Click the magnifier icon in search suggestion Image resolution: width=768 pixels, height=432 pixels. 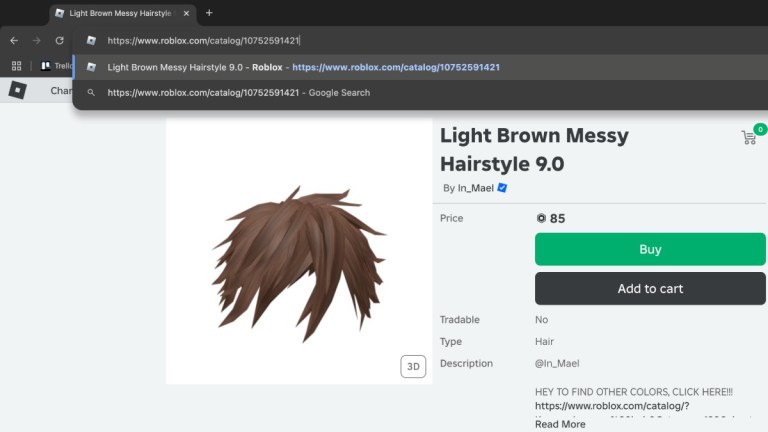click(91, 93)
